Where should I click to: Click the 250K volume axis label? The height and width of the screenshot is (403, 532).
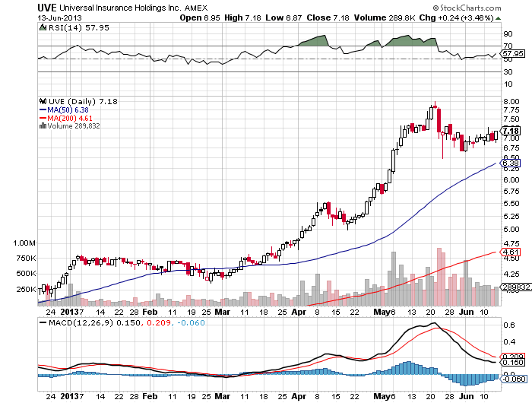coord(26,289)
